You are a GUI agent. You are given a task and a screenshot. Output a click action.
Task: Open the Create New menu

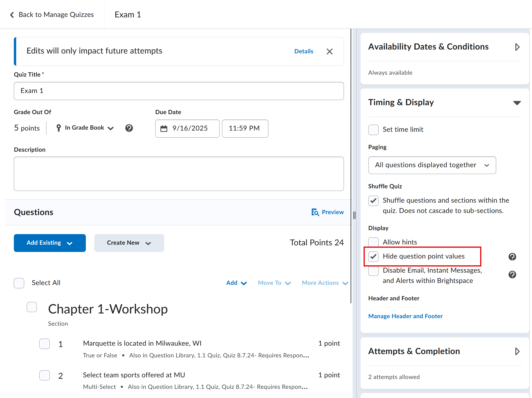[129, 243]
